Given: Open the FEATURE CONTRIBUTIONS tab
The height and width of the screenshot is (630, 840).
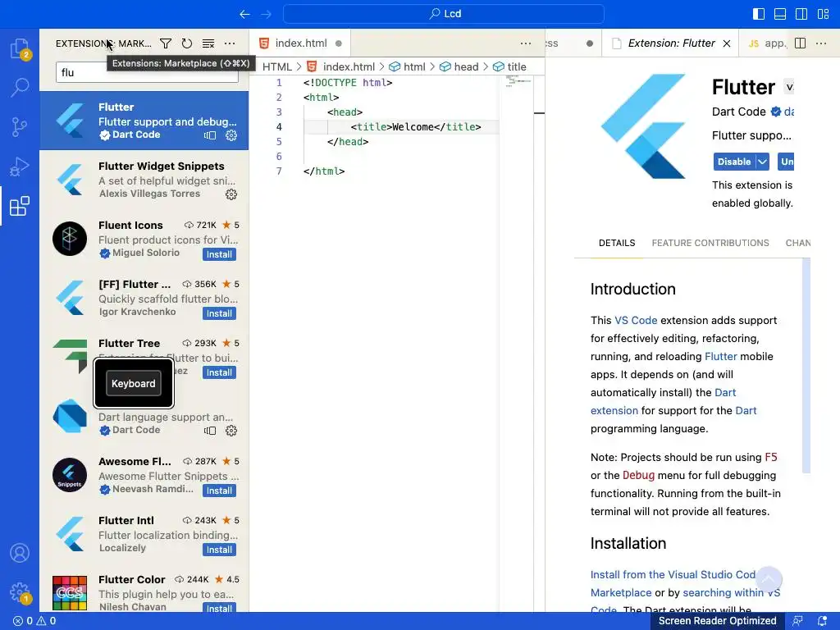Looking at the screenshot, I should (x=710, y=243).
